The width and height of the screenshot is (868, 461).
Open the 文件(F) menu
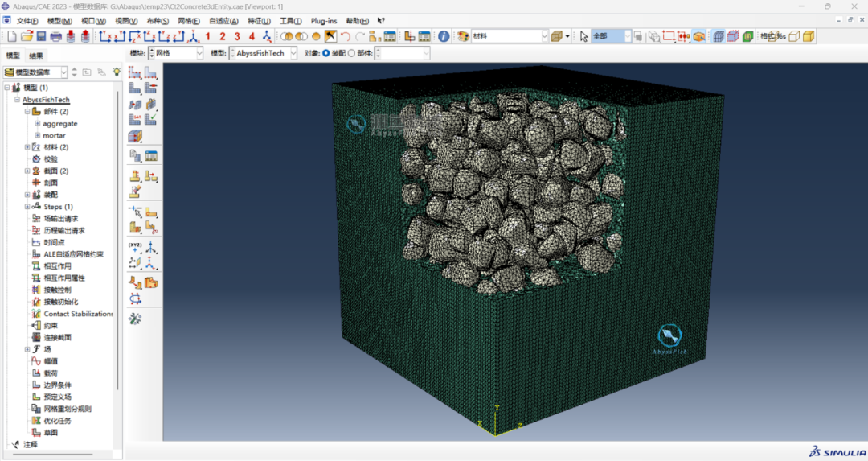click(x=27, y=21)
